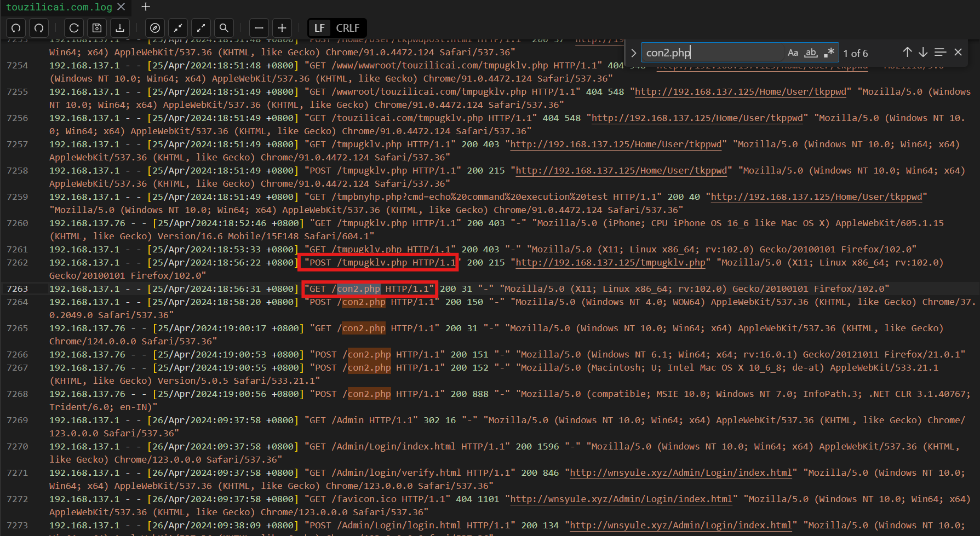This screenshot has height=536, width=980.
Task: Click the download icon in the toolbar
Action: coord(120,28)
